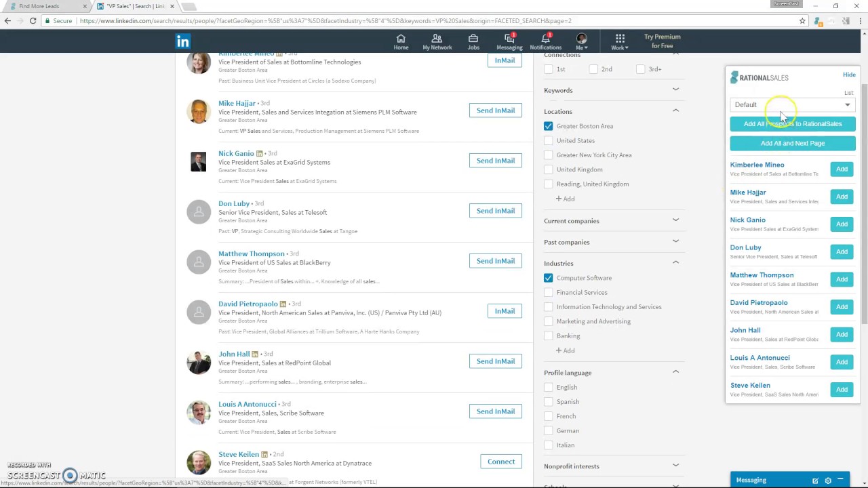Click Don Luby placeholder avatar
Screen dimensions: 868x488
point(199,212)
